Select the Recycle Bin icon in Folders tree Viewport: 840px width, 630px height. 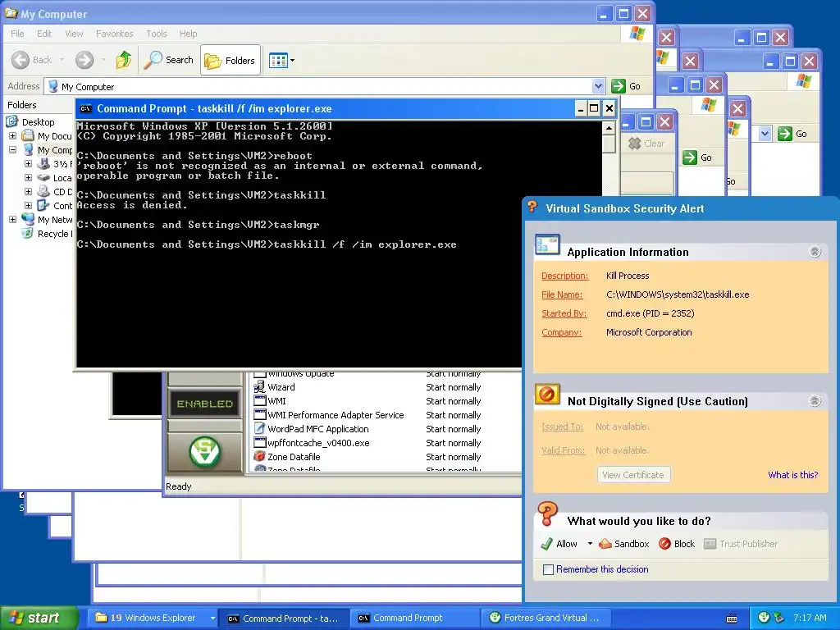pos(27,234)
